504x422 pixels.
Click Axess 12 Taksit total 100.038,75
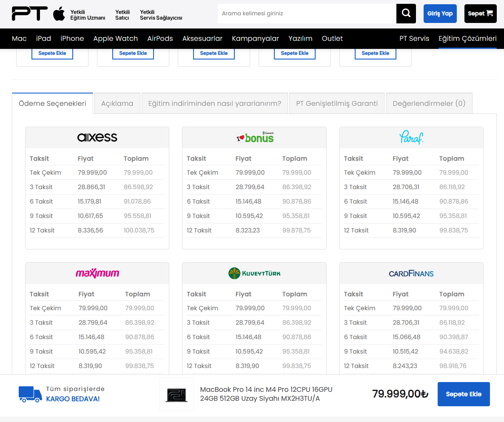click(139, 230)
